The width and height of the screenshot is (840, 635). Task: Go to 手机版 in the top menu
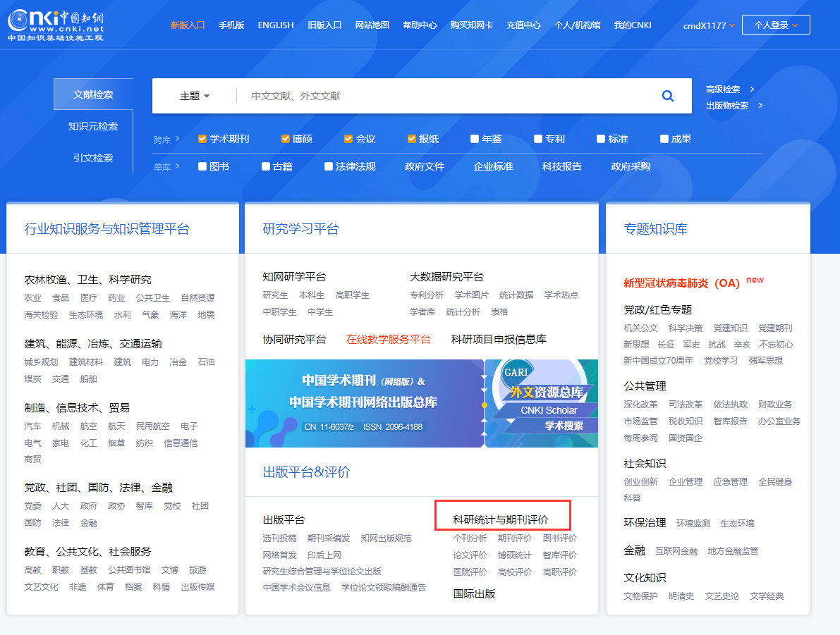[x=231, y=25]
